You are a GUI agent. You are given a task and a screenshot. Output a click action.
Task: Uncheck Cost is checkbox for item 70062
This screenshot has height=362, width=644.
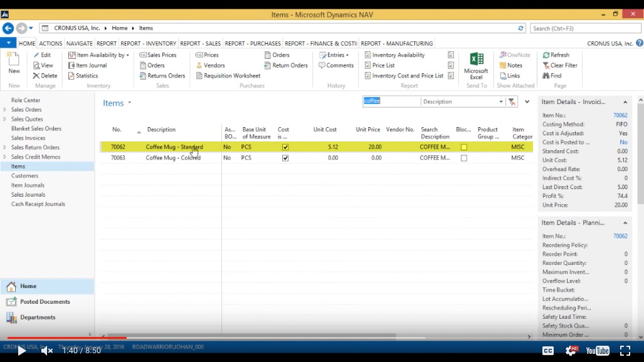pyautogui.click(x=285, y=147)
